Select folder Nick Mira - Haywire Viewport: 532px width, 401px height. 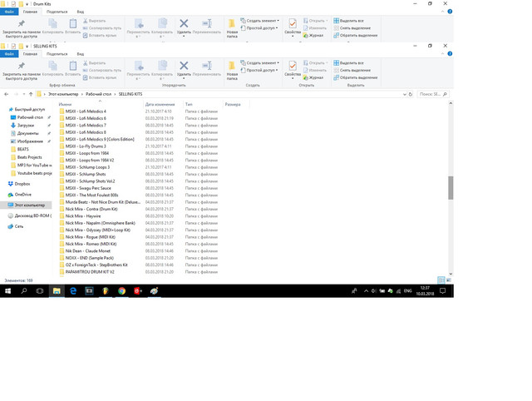click(83, 216)
